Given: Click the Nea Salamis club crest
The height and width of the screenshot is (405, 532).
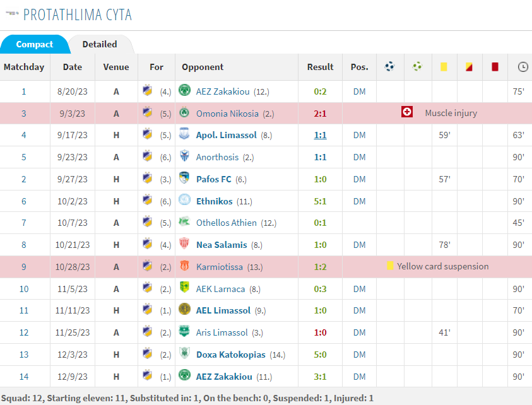Looking at the screenshot, I should pos(184,244).
